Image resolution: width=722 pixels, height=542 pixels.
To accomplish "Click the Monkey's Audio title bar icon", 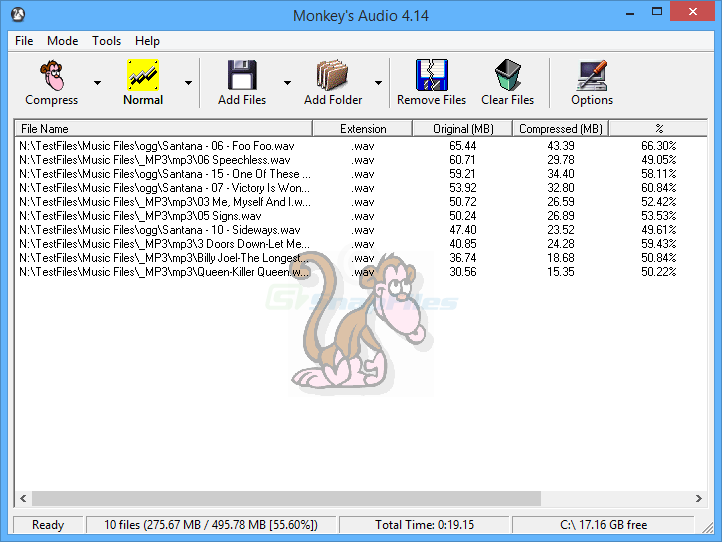I will (x=18, y=15).
